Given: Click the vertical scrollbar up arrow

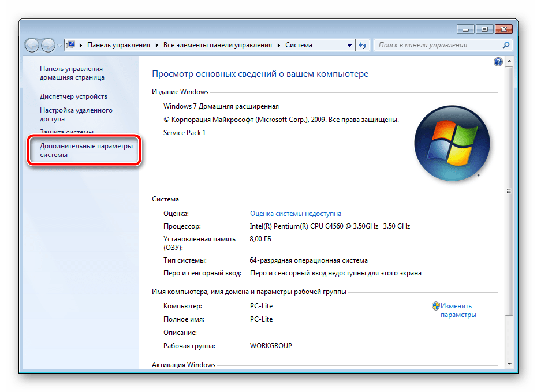Looking at the screenshot, I should coord(509,61).
